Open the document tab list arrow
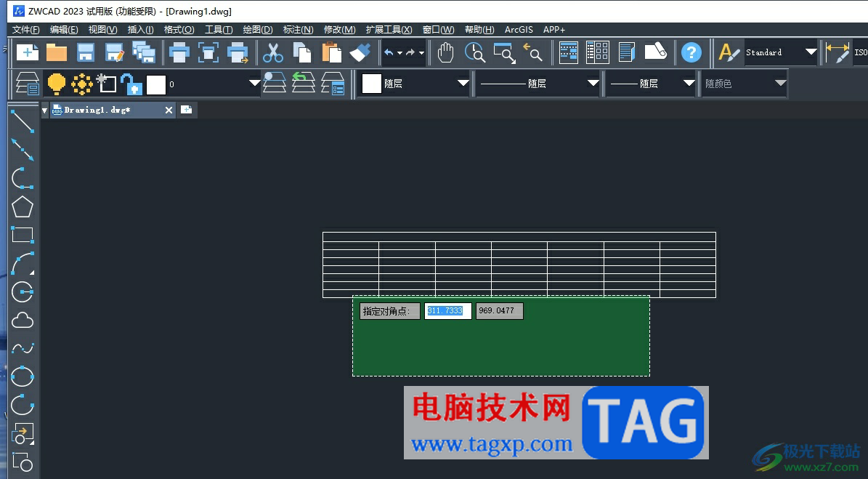This screenshot has height=479, width=868. pos(44,110)
